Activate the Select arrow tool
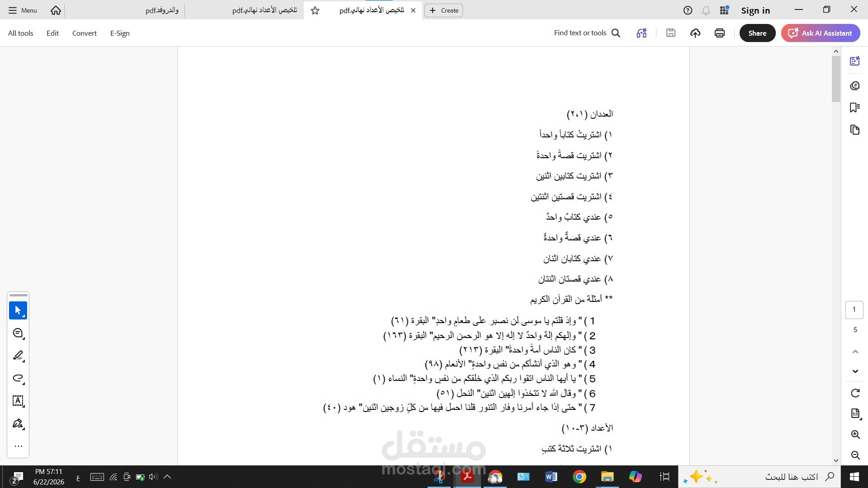The image size is (868, 488). click(18, 310)
